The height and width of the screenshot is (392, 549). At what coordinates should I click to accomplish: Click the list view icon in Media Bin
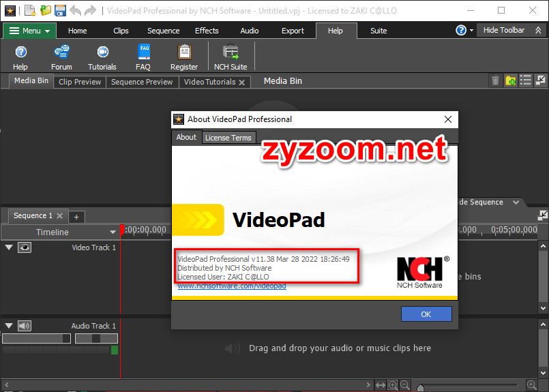click(525, 80)
